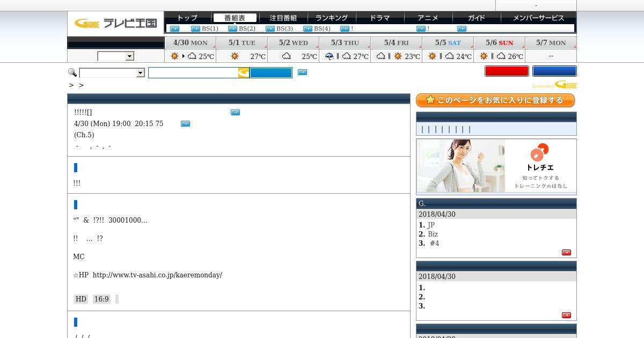This screenshot has width=644, height=338.
Task: Choose 5/7 MON date tab
Action: click(551, 43)
